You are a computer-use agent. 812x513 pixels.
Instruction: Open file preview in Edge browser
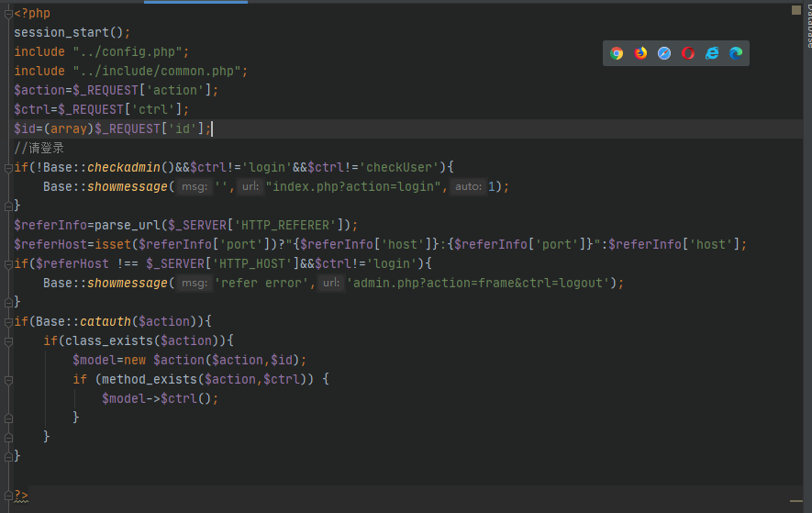tap(736, 53)
